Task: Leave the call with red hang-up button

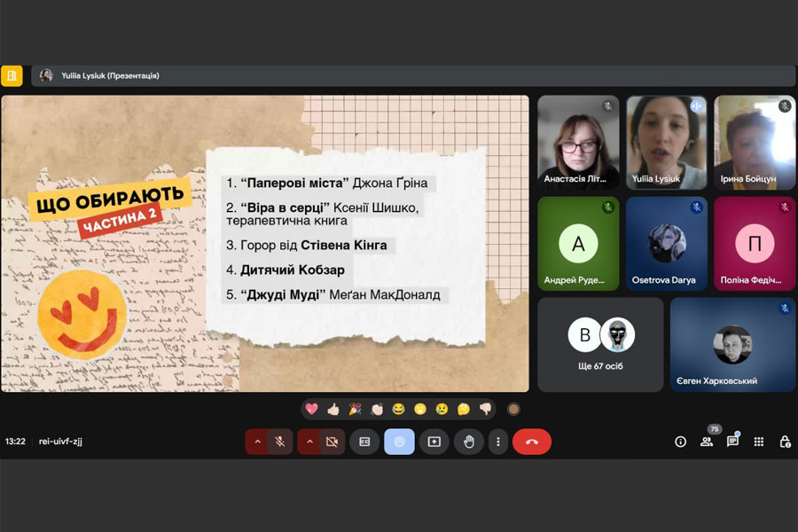Action: coord(531,442)
